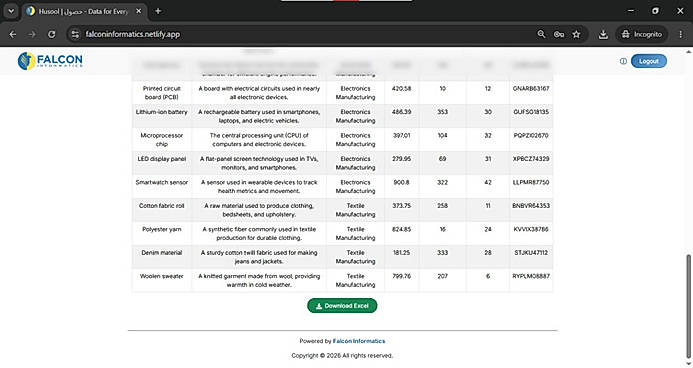Click price value 373.75
The image size is (693, 368).
tap(401, 205)
